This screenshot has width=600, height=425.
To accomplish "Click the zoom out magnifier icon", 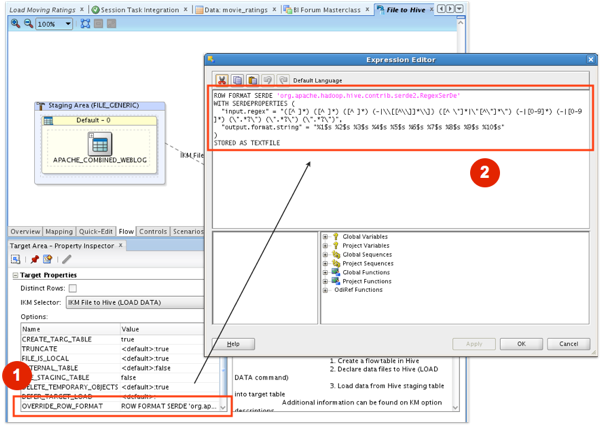I will pos(28,24).
